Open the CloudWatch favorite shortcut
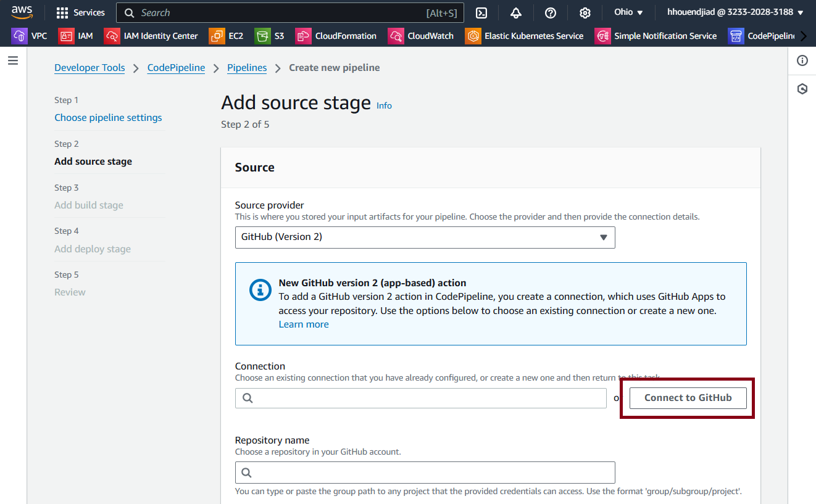The width and height of the screenshot is (816, 504). 421,36
